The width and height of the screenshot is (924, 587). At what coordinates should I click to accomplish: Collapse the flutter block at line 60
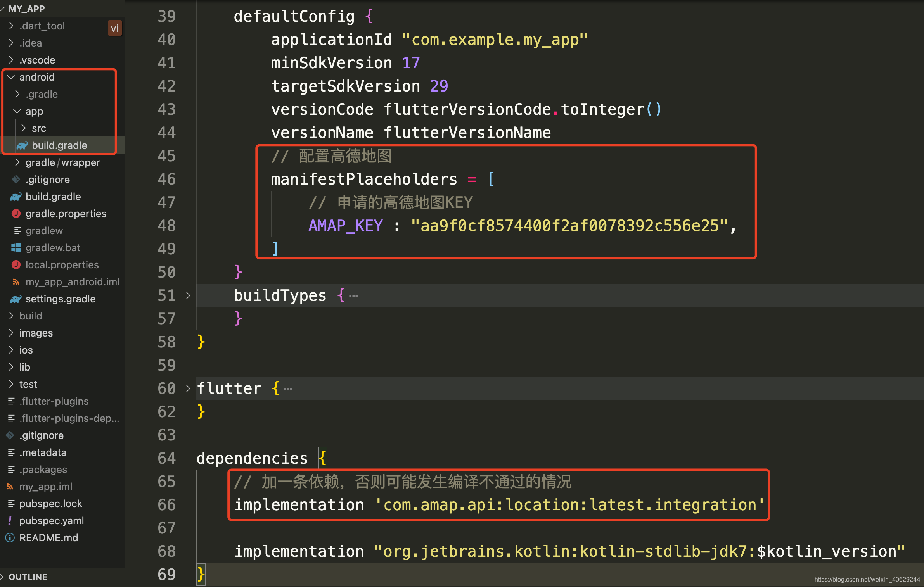click(188, 388)
